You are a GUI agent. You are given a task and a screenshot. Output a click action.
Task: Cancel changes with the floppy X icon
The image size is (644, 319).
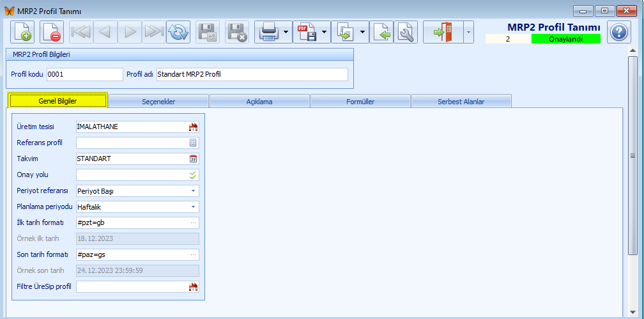[237, 32]
